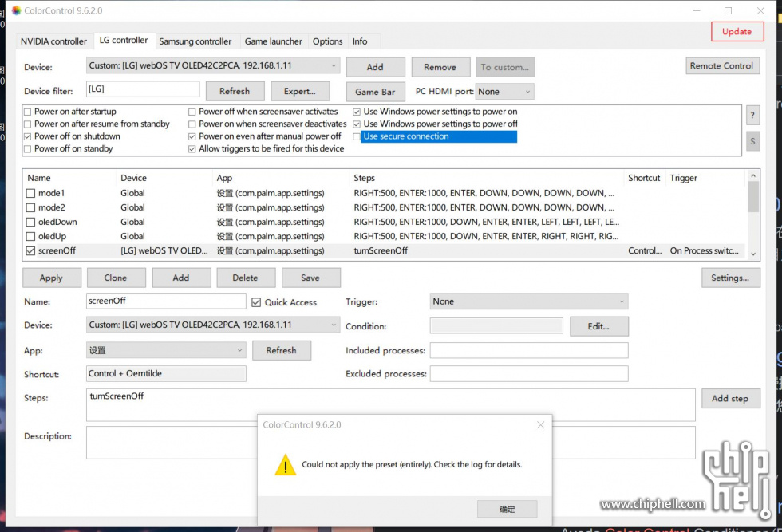
Task: Click the Description text area
Action: coord(390,442)
